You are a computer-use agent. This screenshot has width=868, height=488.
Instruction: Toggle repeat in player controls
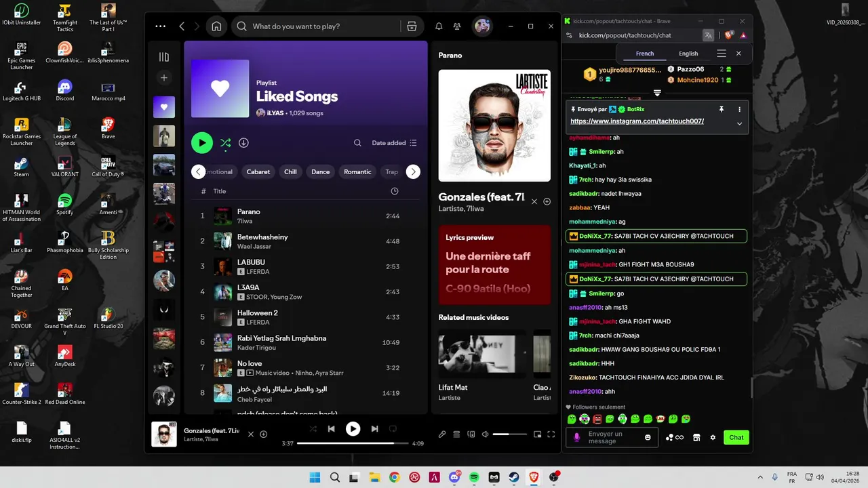pyautogui.click(x=393, y=429)
